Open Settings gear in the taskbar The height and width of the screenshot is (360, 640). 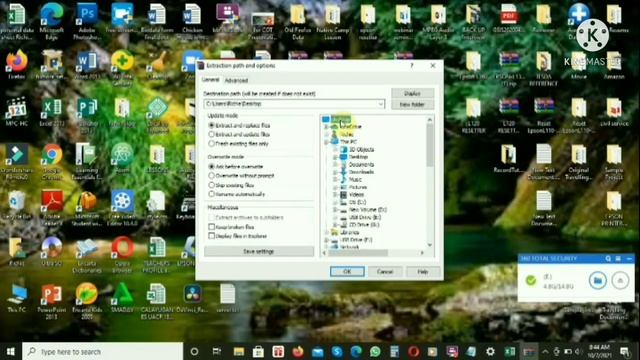(x=490, y=351)
